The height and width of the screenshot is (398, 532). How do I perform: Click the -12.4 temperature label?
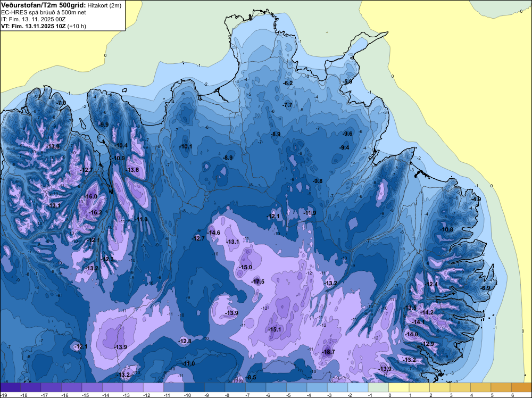(431, 284)
